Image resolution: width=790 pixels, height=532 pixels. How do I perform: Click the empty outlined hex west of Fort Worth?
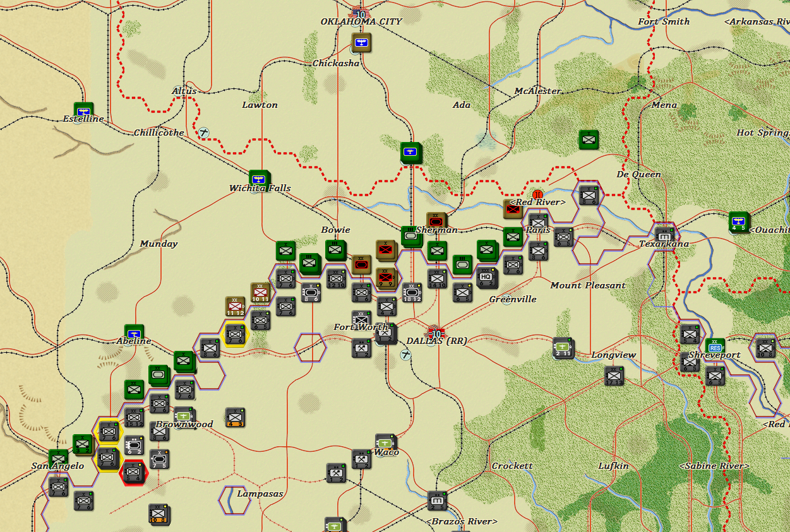point(310,347)
